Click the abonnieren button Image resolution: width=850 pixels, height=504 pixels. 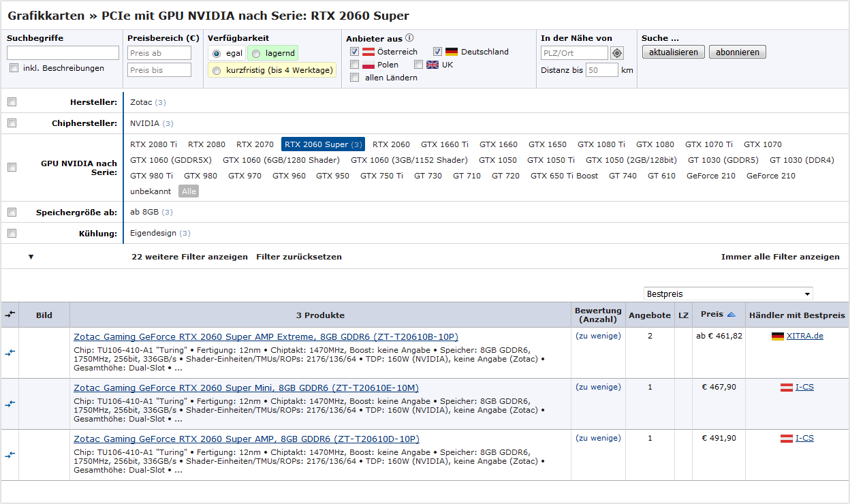(738, 52)
